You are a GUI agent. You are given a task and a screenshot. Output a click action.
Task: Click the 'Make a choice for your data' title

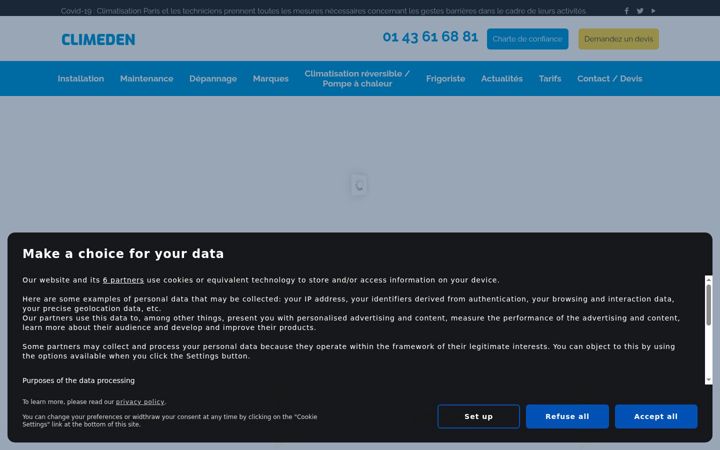click(x=123, y=254)
